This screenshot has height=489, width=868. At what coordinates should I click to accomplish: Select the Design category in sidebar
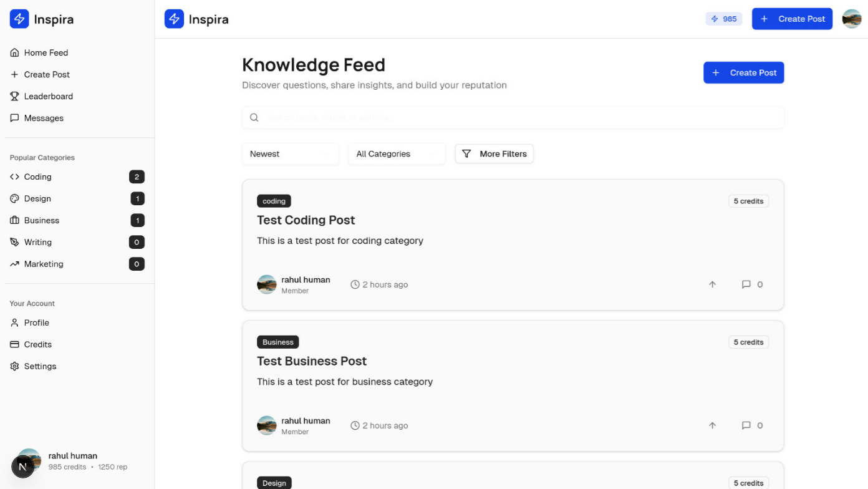[x=37, y=198]
